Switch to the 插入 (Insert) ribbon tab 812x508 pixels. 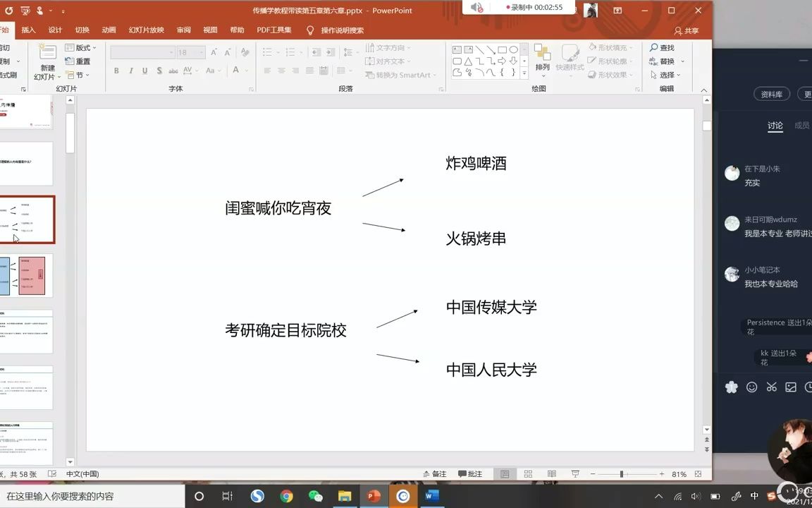(28, 30)
